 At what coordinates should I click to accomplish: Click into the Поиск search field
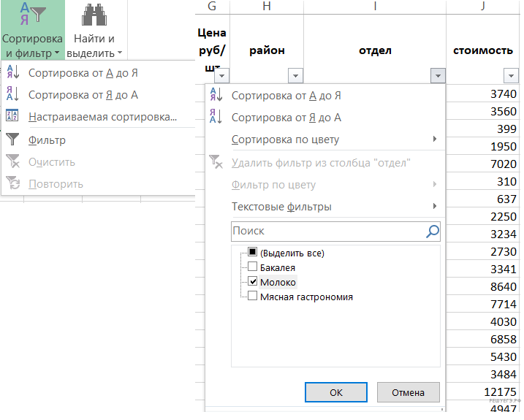325,232
